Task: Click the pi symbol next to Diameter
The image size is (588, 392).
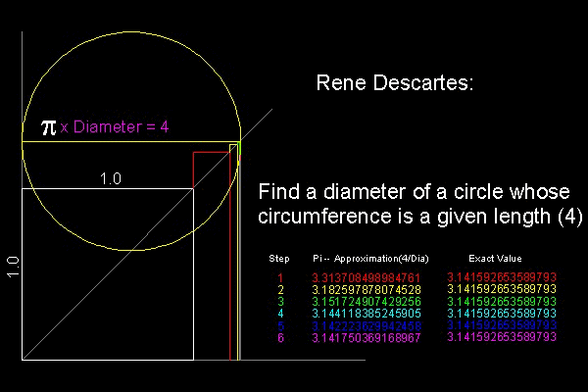Action: click(48, 126)
